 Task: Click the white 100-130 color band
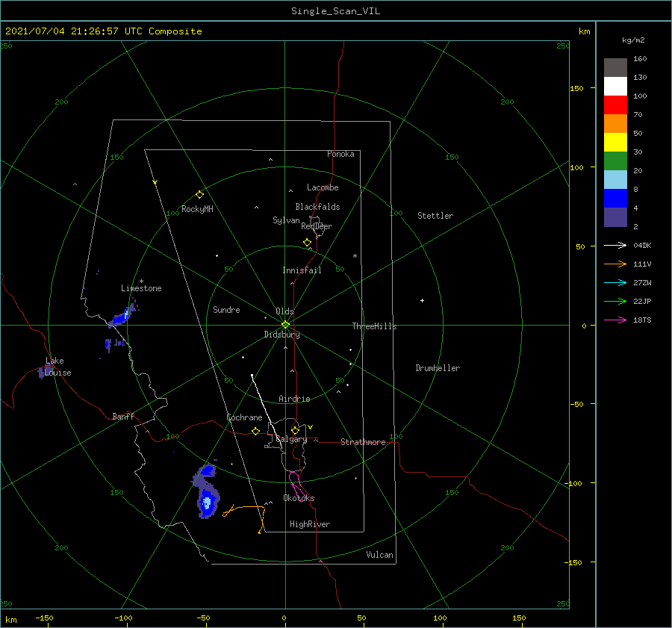615,87
